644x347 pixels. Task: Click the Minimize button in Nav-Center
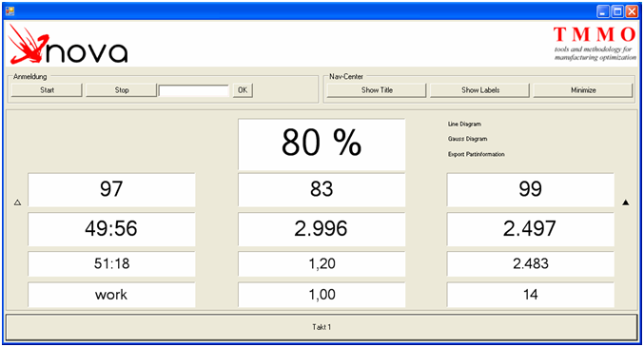tap(583, 90)
